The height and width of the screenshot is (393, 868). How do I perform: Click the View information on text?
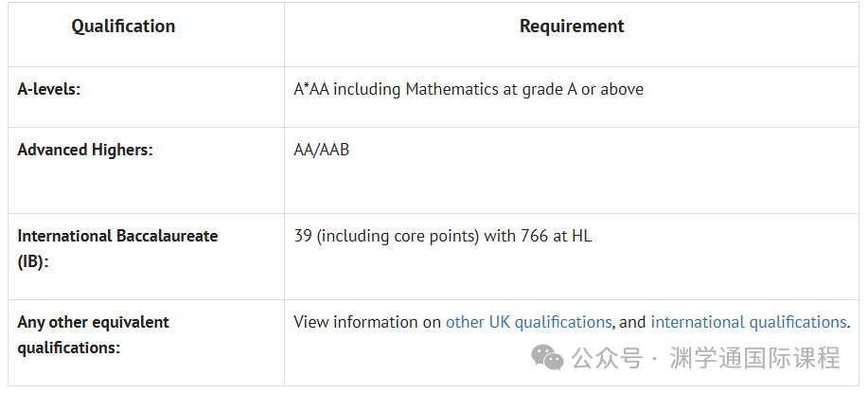367,322
